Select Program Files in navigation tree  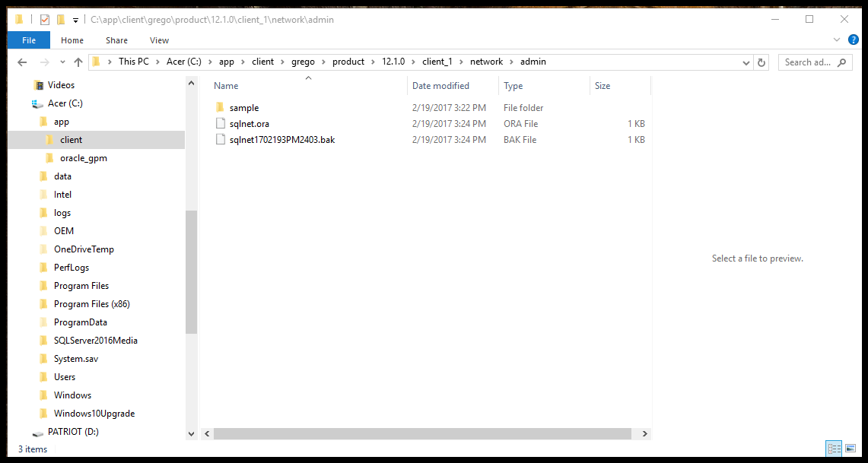coord(81,286)
